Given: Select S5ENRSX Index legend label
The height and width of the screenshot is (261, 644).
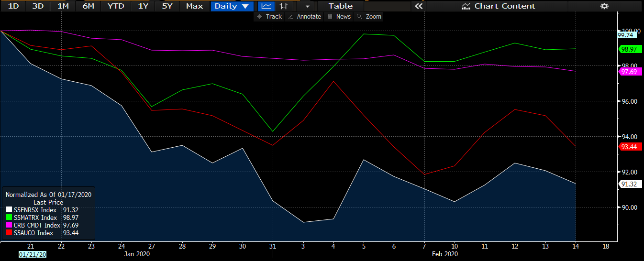Looking at the screenshot, I should click(x=35, y=210).
